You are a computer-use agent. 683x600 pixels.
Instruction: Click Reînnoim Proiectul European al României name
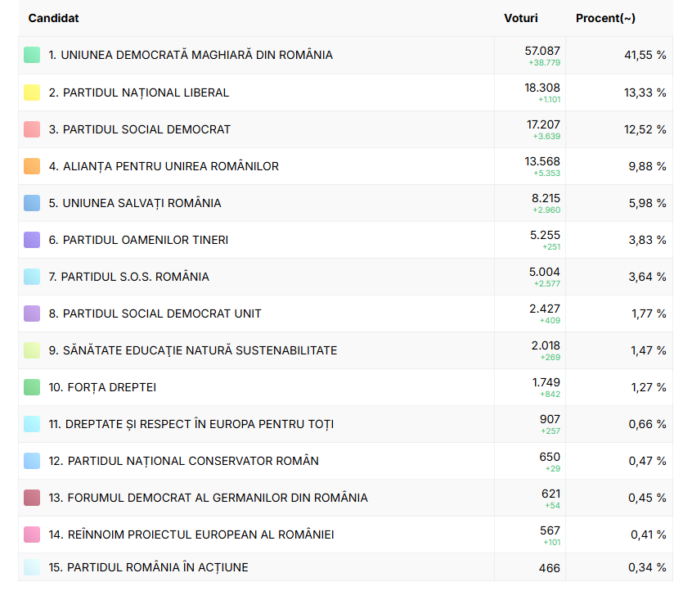[191, 535]
